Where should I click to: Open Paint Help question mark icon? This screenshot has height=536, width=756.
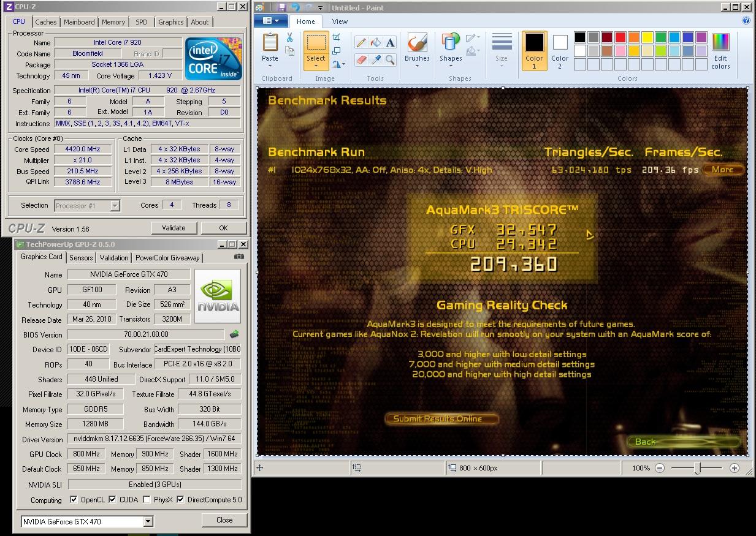tap(746, 20)
